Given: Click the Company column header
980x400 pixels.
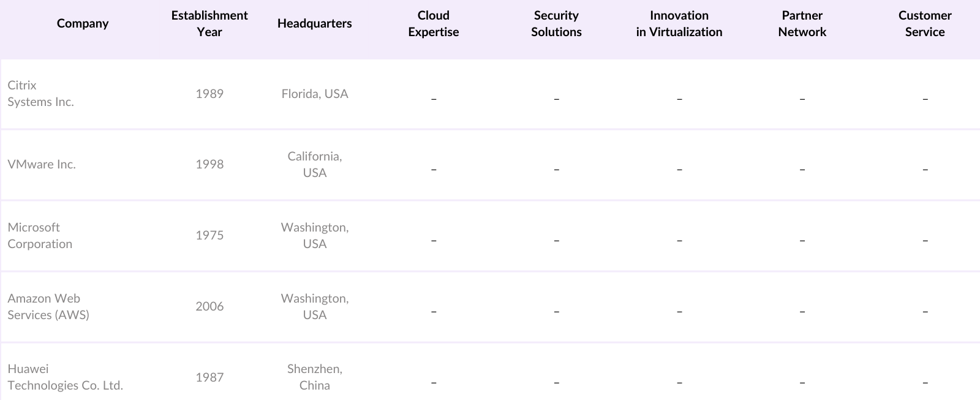Looking at the screenshot, I should click(x=83, y=23).
